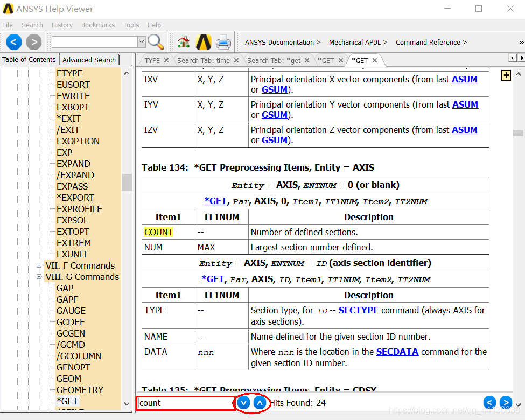
Task: Jump to next search hit down arrow
Action: tap(243, 402)
